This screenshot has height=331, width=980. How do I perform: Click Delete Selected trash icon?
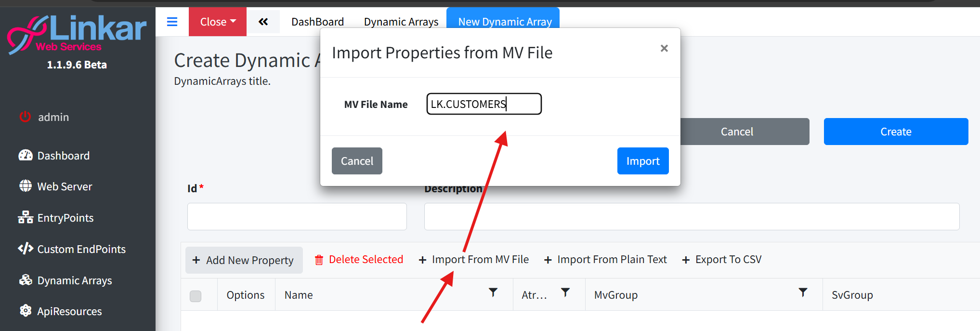point(319,260)
